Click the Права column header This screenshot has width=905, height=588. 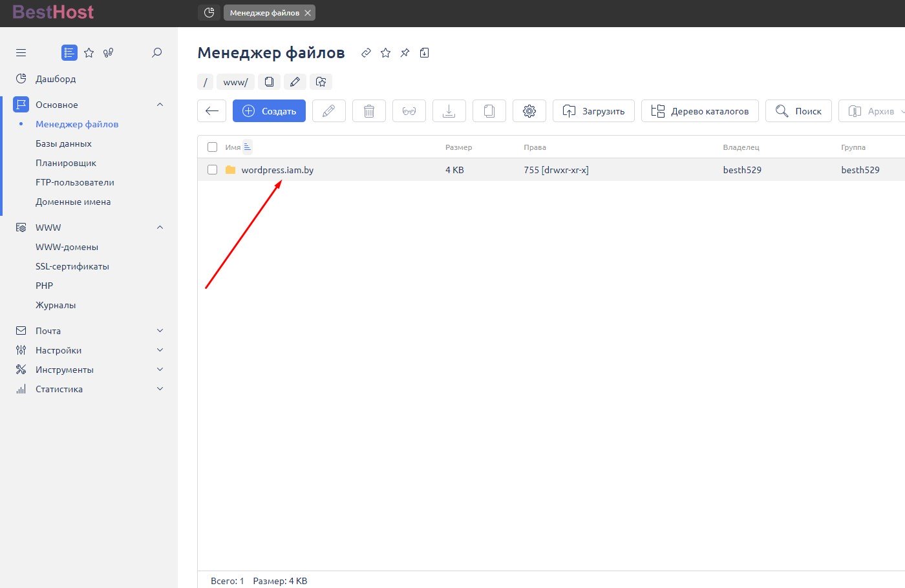(x=535, y=147)
